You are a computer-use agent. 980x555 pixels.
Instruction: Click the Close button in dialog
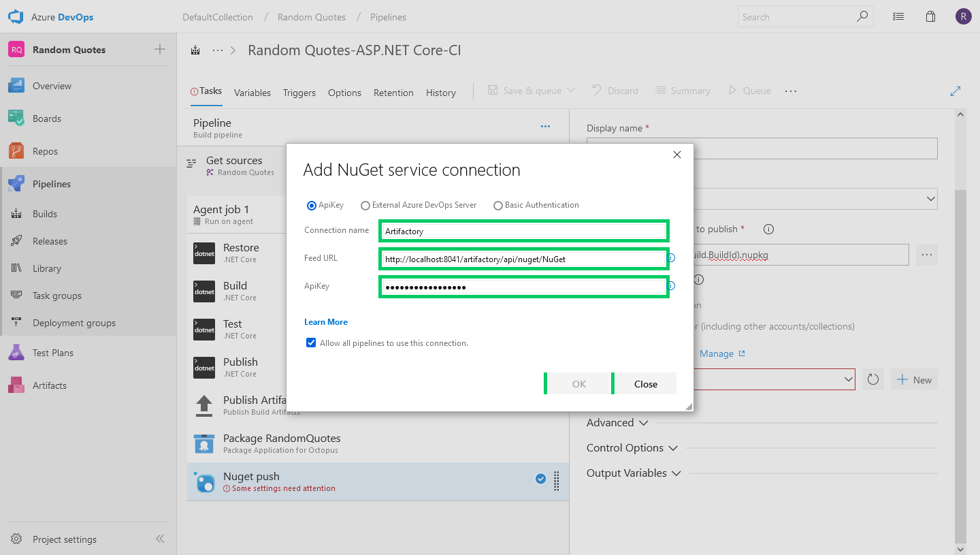tap(646, 384)
